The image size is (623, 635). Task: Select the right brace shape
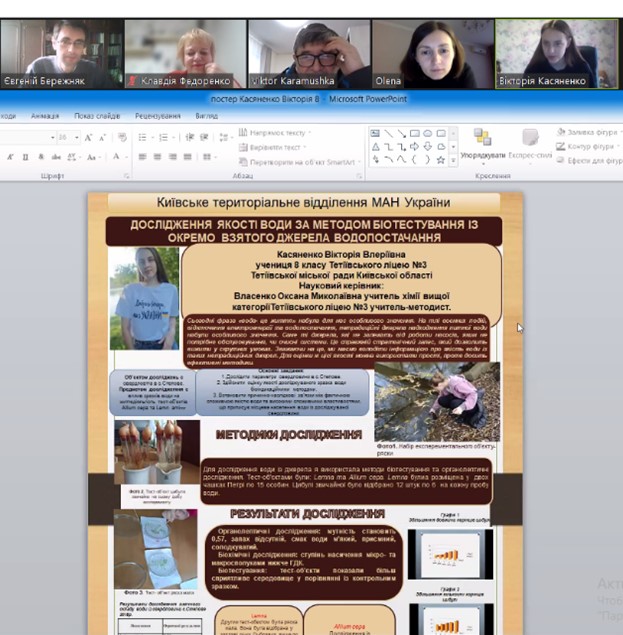427,160
